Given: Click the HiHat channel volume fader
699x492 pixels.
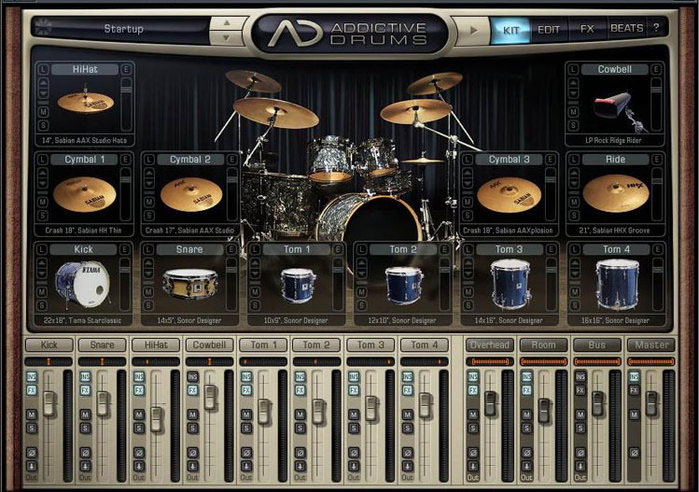Looking at the screenshot, I should tap(156, 419).
